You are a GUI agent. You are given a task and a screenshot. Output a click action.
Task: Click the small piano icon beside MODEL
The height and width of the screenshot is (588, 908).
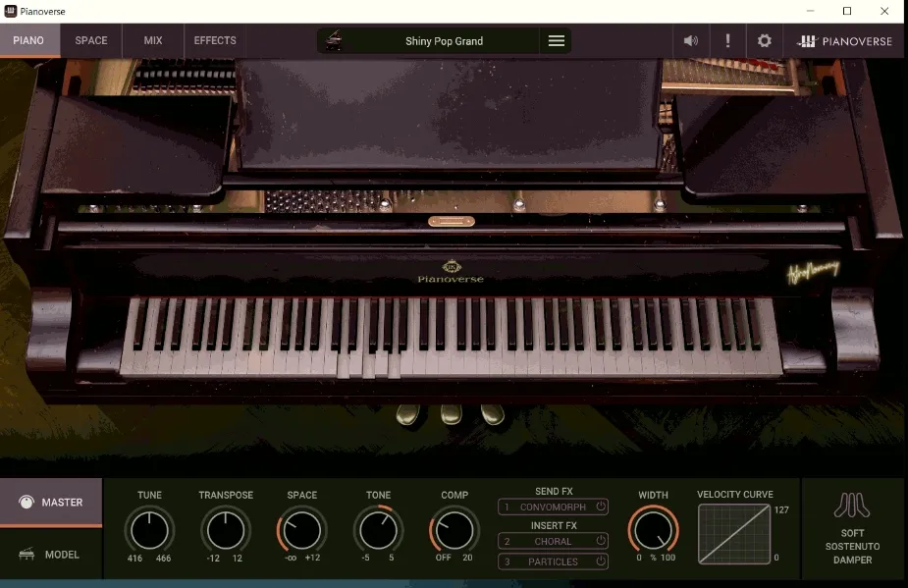(x=27, y=555)
